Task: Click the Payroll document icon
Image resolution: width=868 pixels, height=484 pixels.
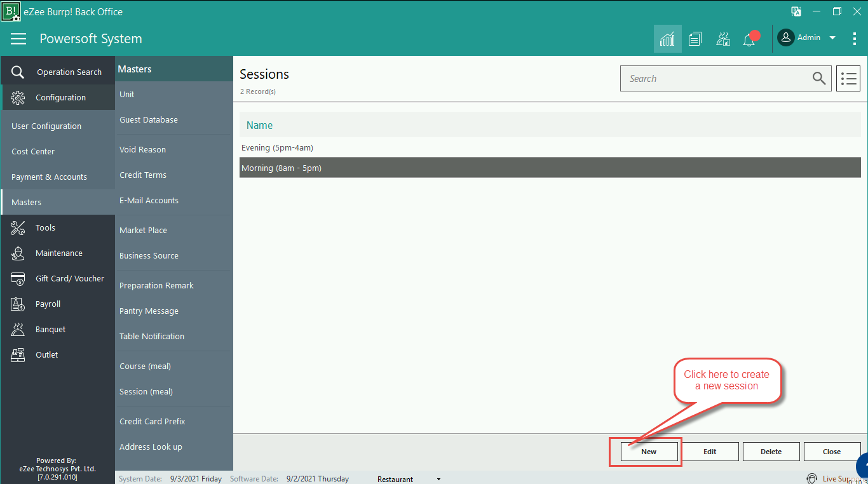Action: point(18,304)
